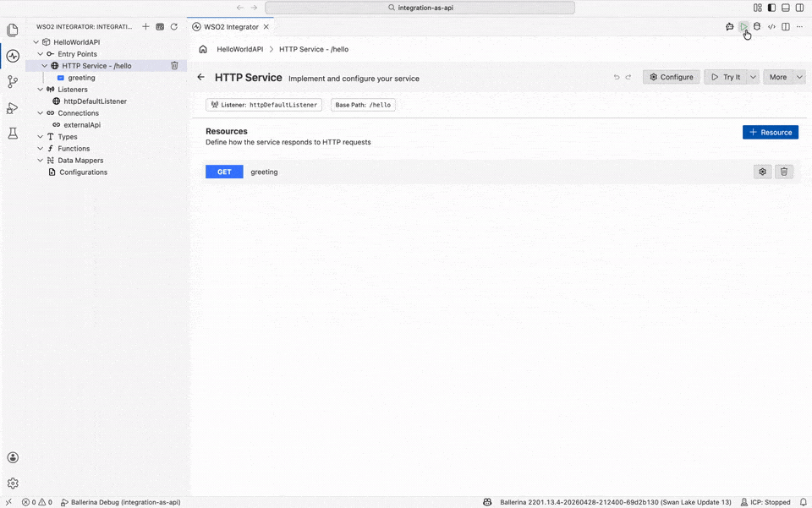The height and width of the screenshot is (508, 812).
Task: Click Ballerina Debug status bar entry
Action: point(121,502)
